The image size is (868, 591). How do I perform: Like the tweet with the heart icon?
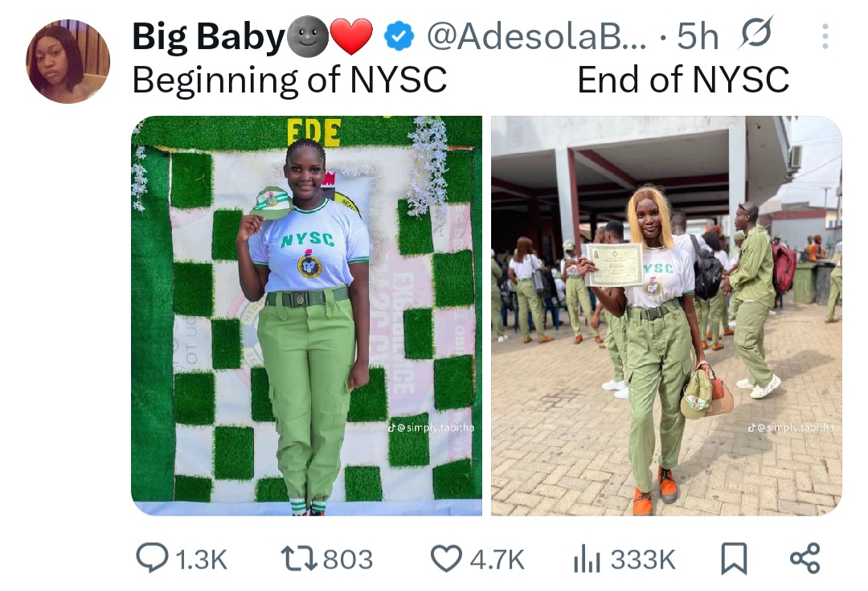[447, 558]
